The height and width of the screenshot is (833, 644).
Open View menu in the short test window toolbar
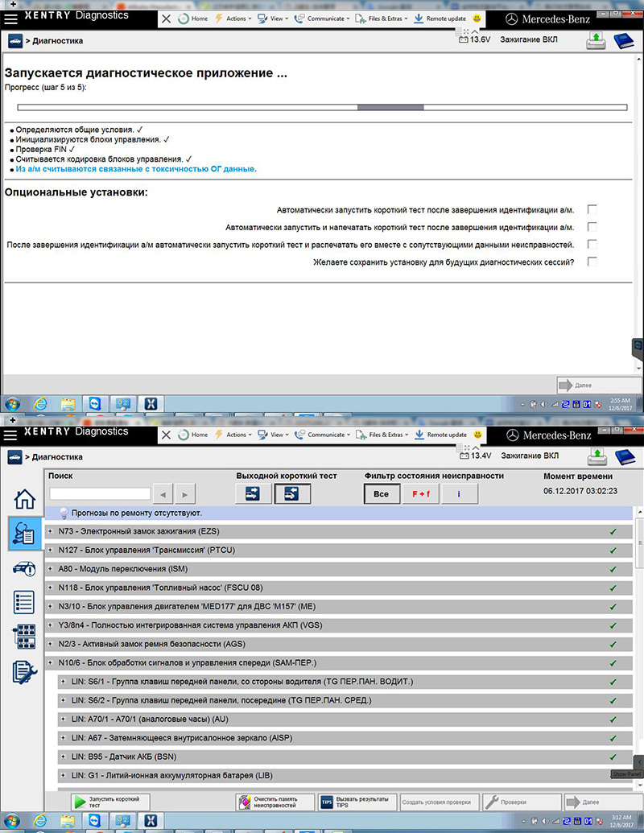273,435
